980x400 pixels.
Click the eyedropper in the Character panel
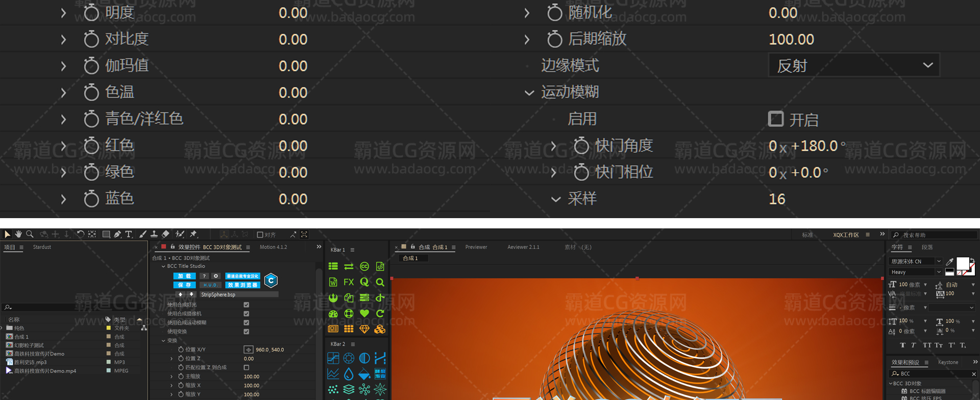949,262
